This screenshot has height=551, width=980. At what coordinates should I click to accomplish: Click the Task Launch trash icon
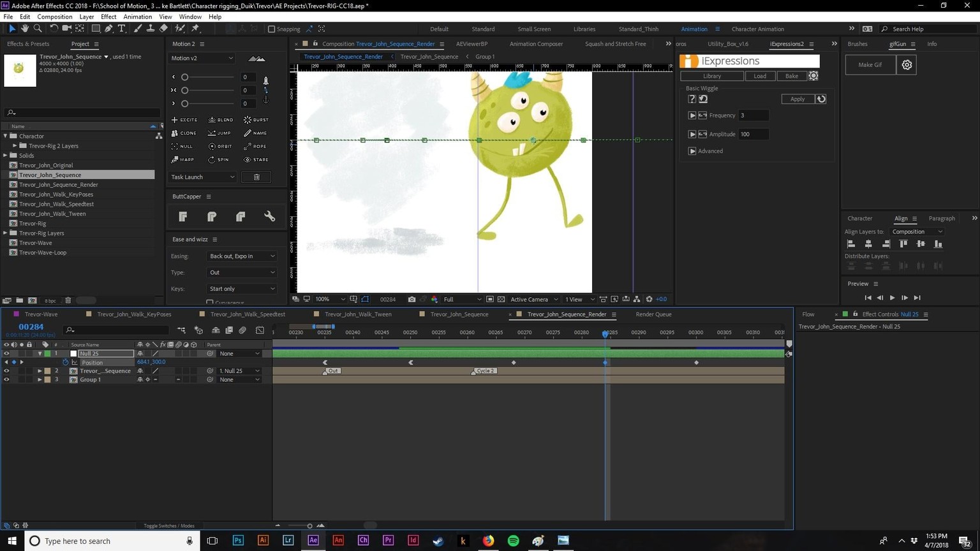pyautogui.click(x=256, y=177)
